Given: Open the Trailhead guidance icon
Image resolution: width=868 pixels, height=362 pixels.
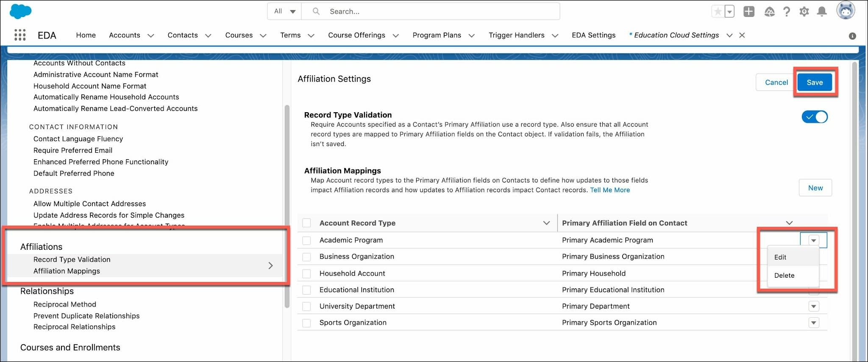Looking at the screenshot, I should [770, 11].
